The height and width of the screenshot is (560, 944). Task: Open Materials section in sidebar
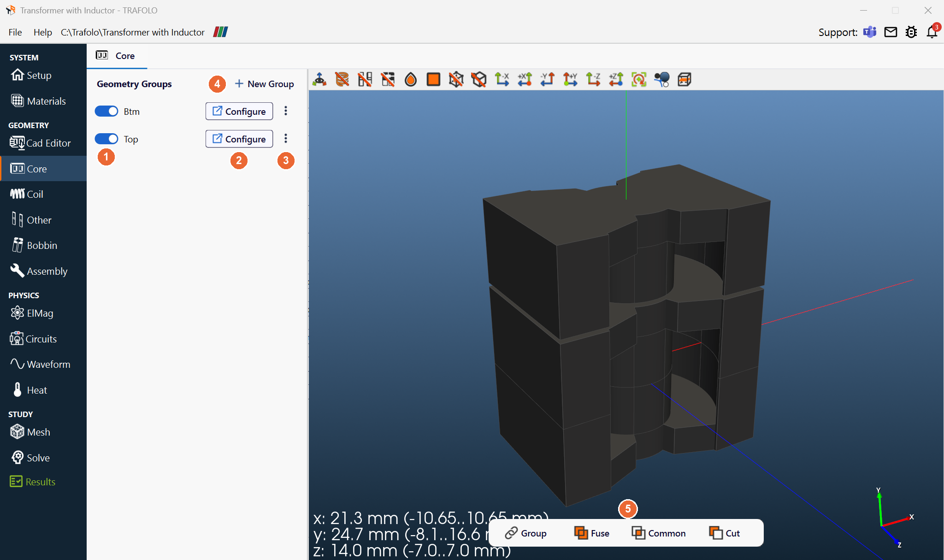(43, 101)
